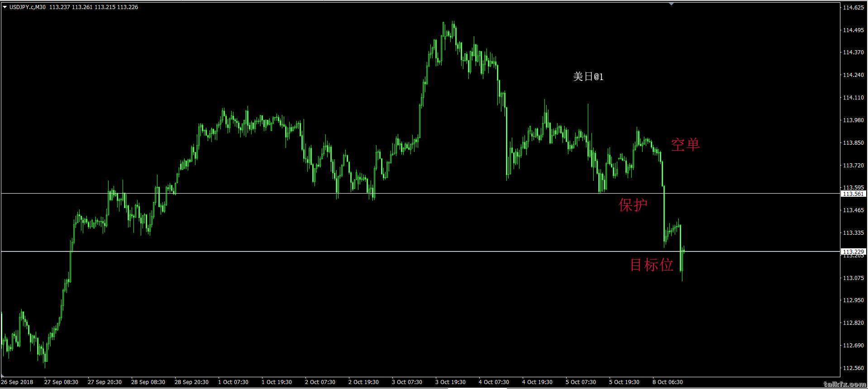This screenshot has height=389, width=868.
Task: Click the 114.240 price axis value
Action: tap(854, 75)
